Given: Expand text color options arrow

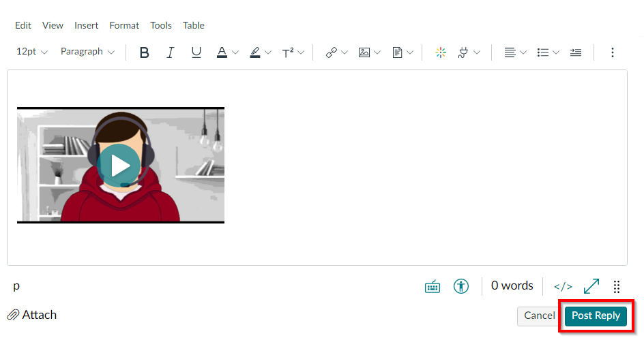Looking at the screenshot, I should point(235,52).
